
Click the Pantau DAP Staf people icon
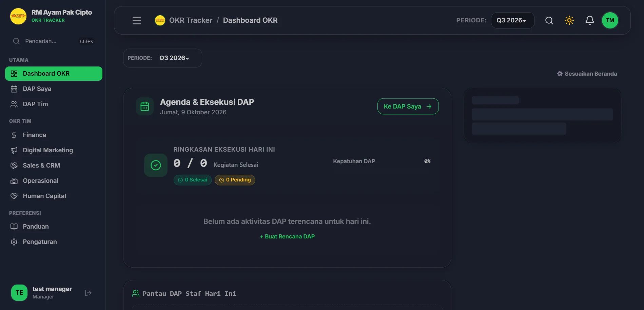click(x=136, y=293)
